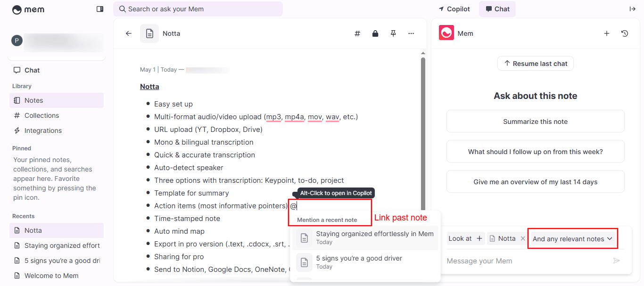Click the search magnifier icon
Viewport: 644px width, 286px height.
coord(122,9)
